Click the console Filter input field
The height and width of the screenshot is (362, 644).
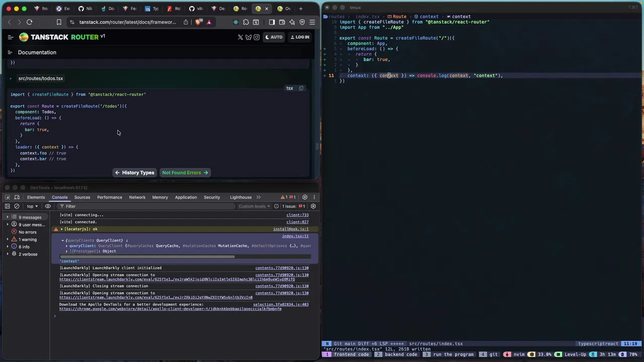(x=146, y=206)
